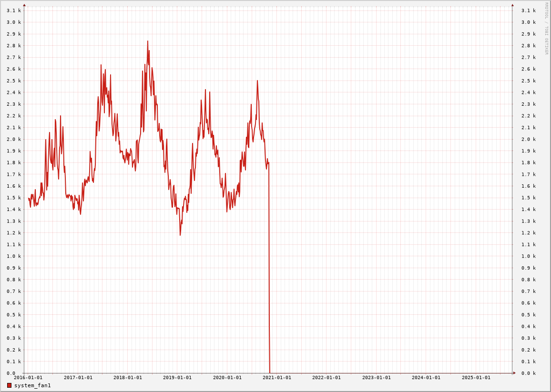Click the red arrow atop the right y-axis

point(512,5)
